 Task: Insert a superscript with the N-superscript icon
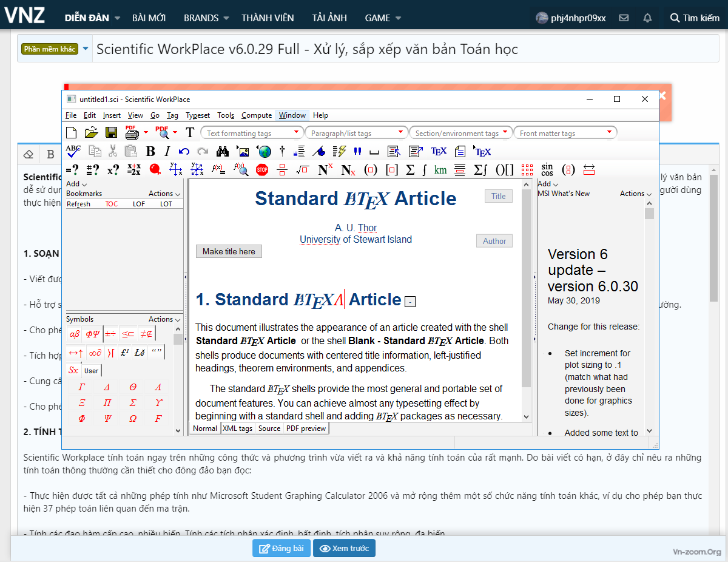pos(325,170)
